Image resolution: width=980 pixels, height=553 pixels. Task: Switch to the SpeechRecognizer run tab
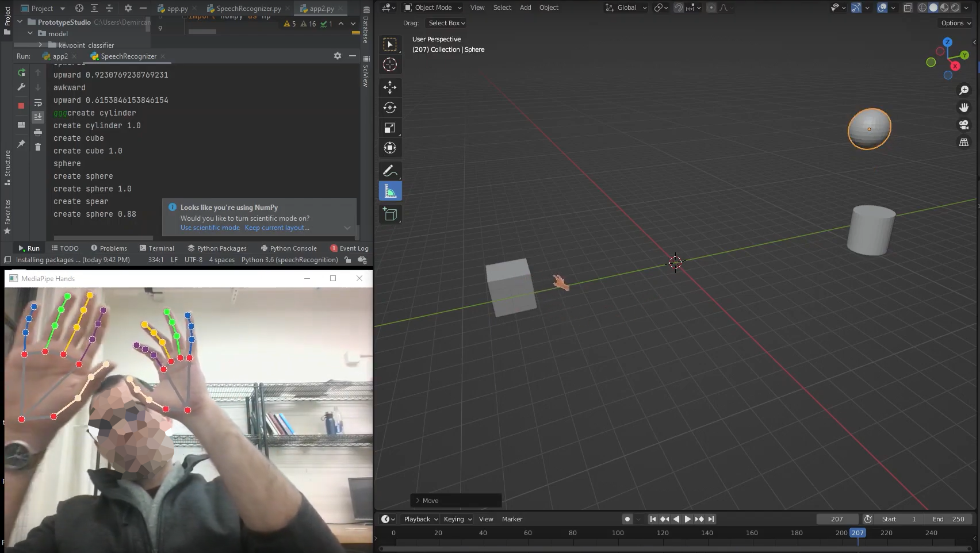click(128, 56)
